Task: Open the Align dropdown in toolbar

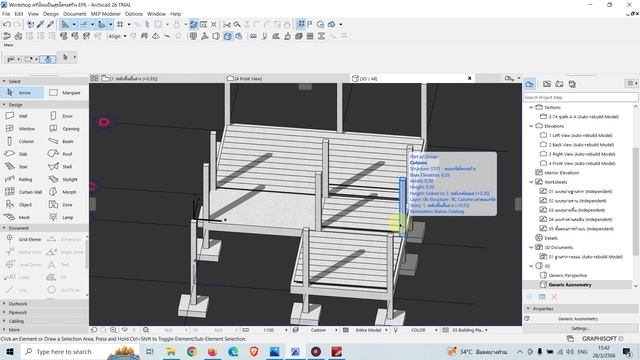Action: coord(117,36)
